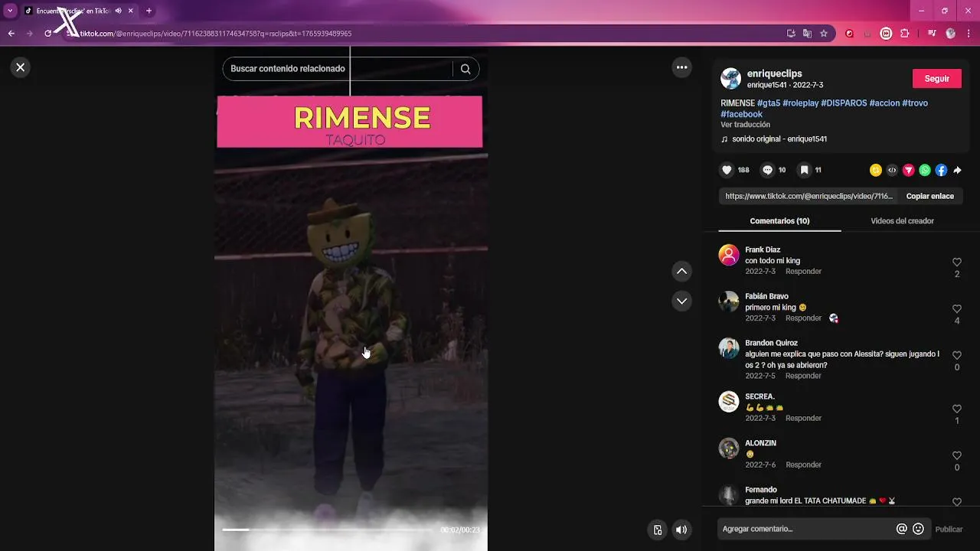The image size is (980, 551).
Task: Open comments via speech bubble icon
Action: point(768,170)
